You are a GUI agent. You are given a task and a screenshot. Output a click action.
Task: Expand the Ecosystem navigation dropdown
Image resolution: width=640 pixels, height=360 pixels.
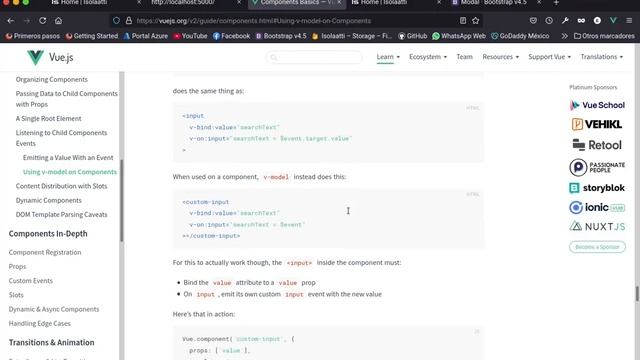pyautogui.click(x=428, y=57)
